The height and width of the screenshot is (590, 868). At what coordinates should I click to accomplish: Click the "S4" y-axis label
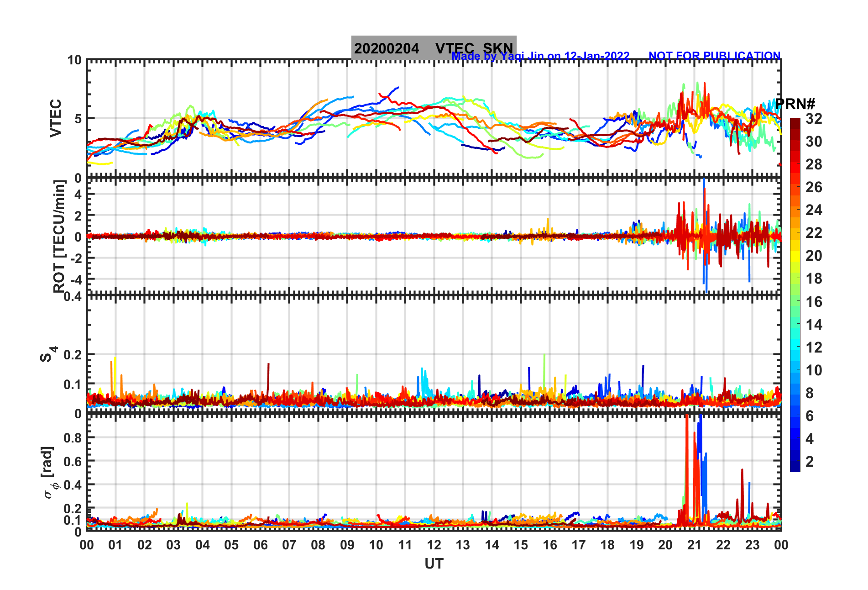point(48,354)
